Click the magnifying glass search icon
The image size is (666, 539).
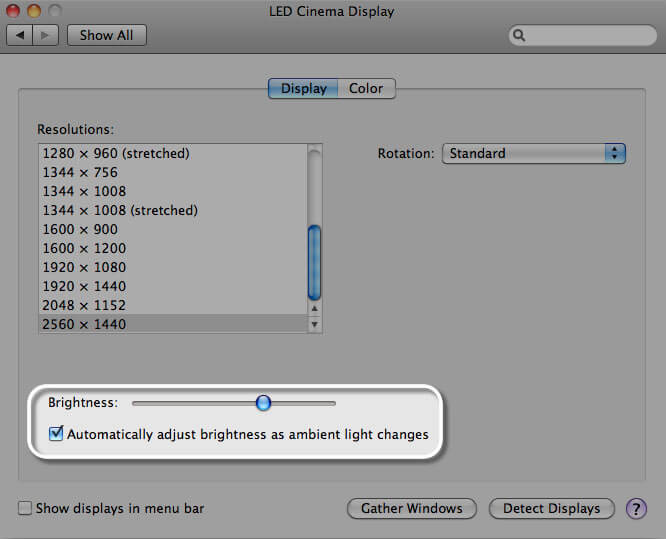tap(519, 35)
